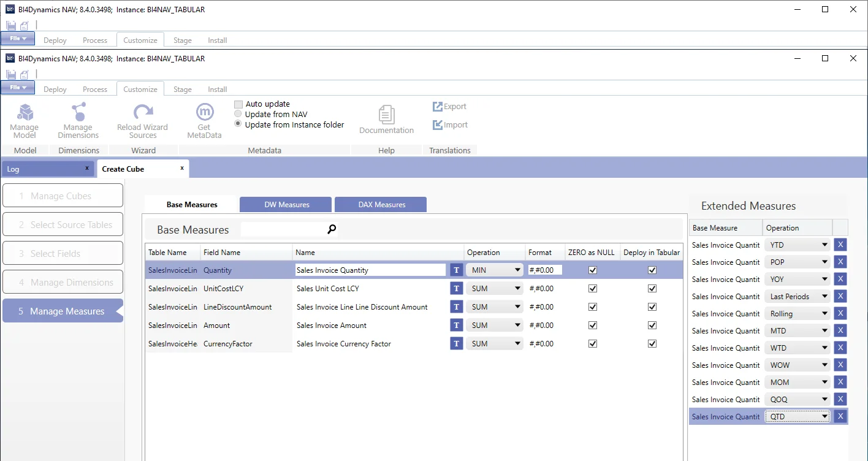Open the Manage Model tool
This screenshot has width=868, height=461.
pos(25,121)
